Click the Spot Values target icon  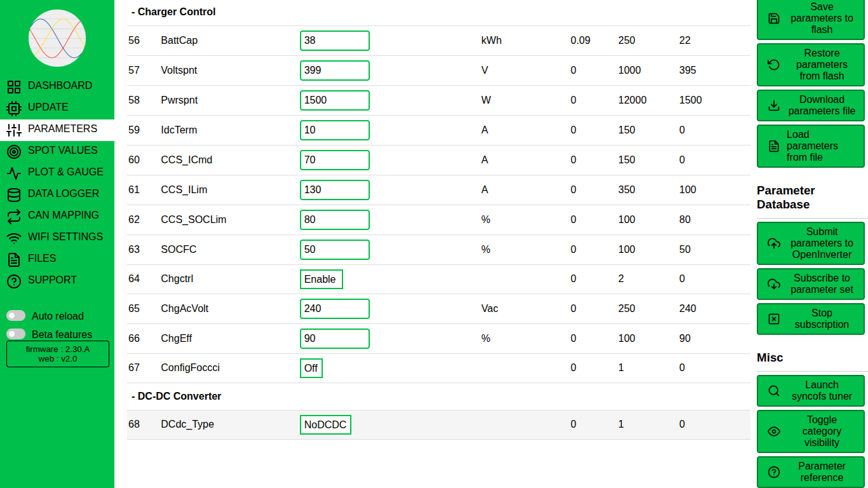pyautogui.click(x=13, y=151)
